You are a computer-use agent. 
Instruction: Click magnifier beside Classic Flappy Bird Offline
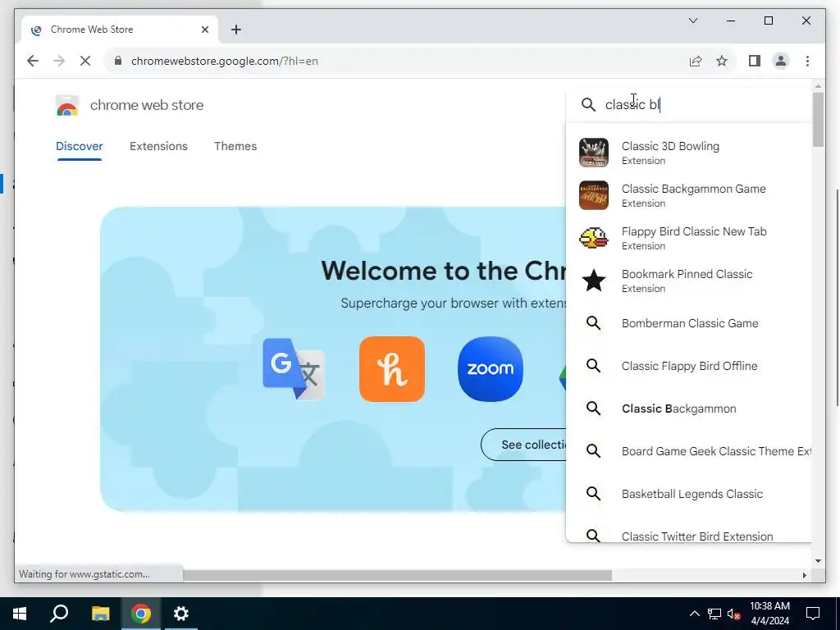click(593, 366)
